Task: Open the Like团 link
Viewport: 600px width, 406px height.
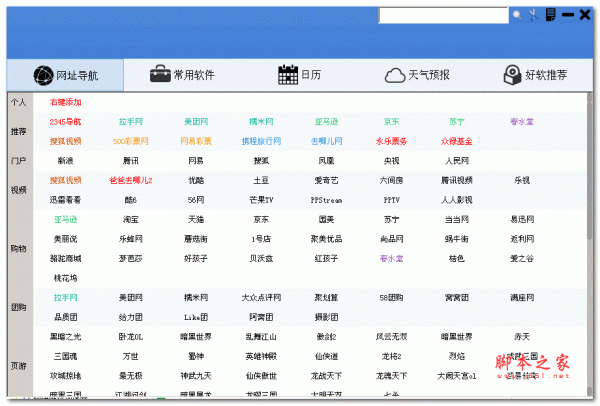Action: click(x=196, y=317)
